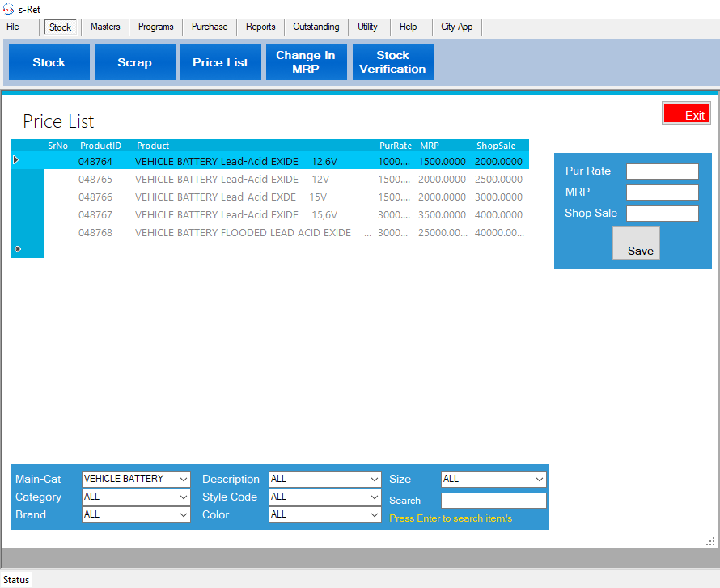This screenshot has height=588, width=720.
Task: Select product row 048766
Action: (x=215, y=197)
